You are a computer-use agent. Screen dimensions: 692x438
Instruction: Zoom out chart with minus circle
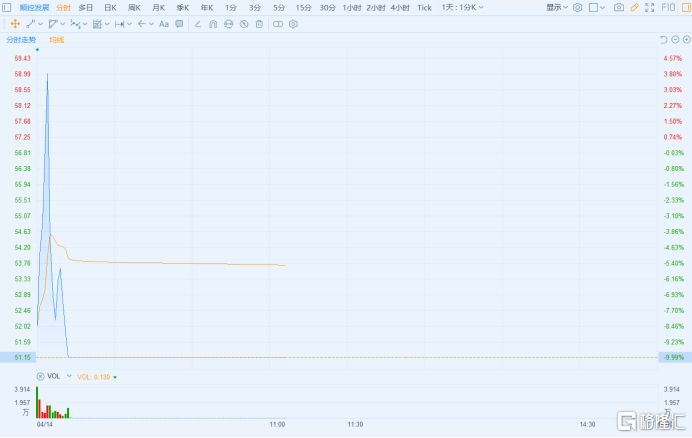coord(675,40)
